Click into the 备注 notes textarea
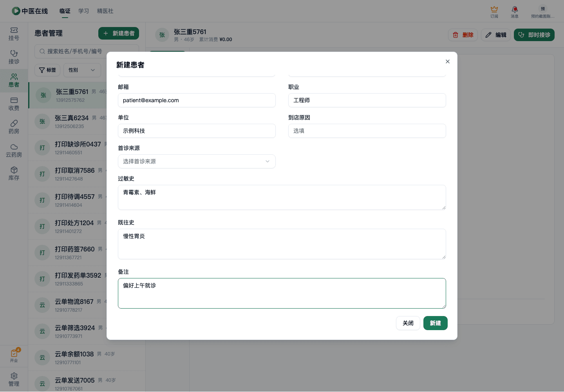The height and width of the screenshot is (392, 564). [282, 293]
